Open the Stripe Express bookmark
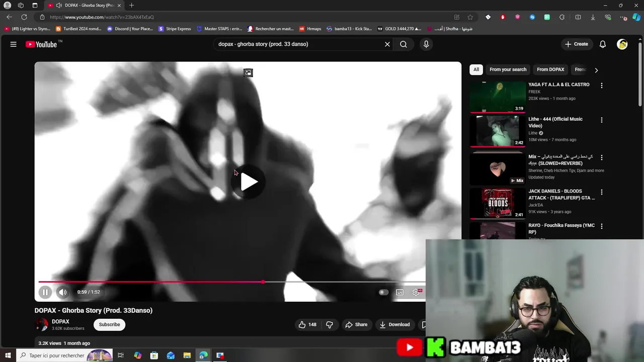 [175, 29]
